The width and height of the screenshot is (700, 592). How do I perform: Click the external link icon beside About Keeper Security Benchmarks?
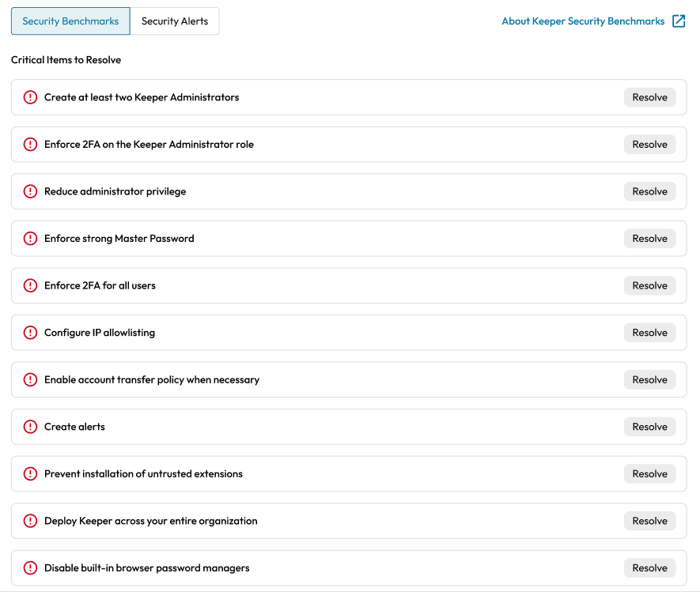coord(679,21)
